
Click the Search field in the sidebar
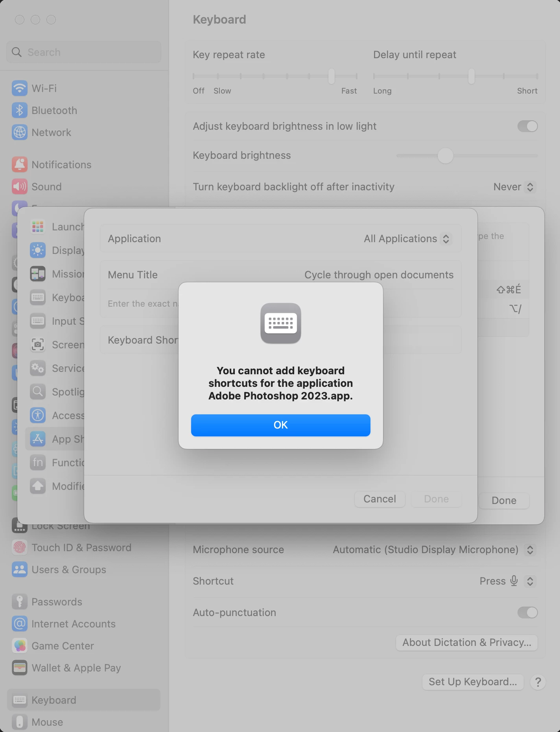click(x=84, y=52)
